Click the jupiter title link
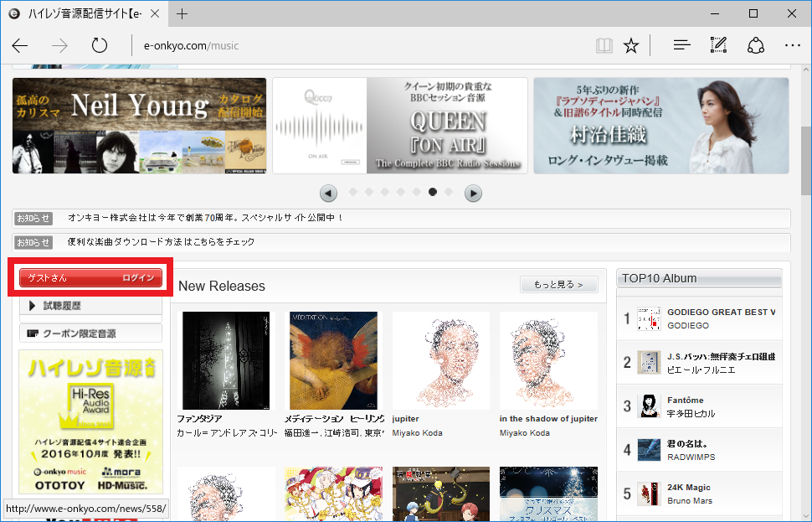 [x=405, y=419]
